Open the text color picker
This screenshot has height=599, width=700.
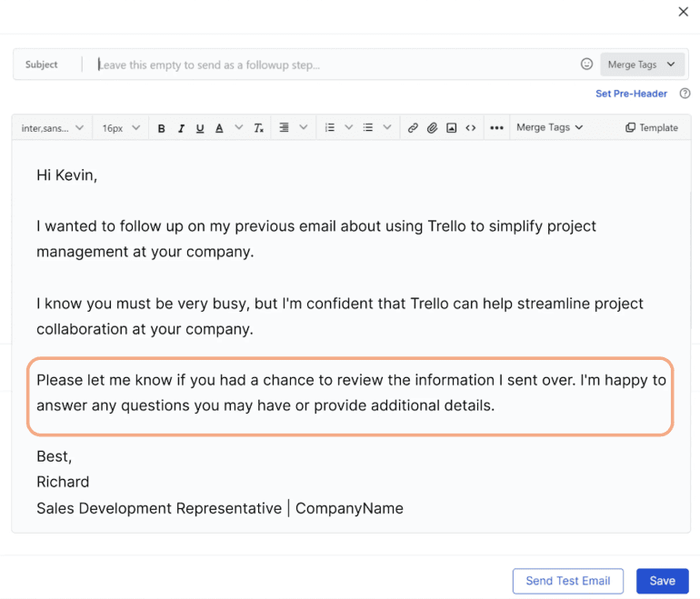coord(219,128)
